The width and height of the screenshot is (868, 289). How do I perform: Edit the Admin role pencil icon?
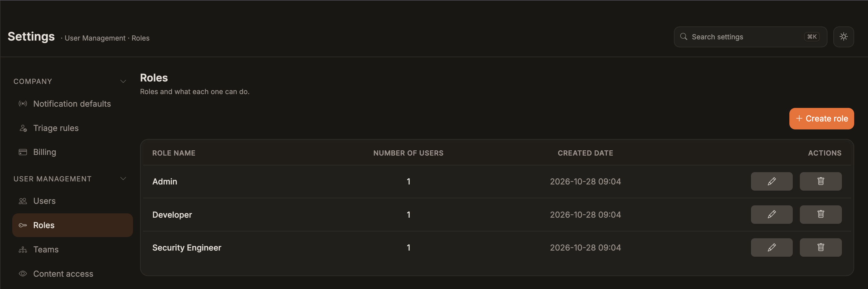(772, 181)
